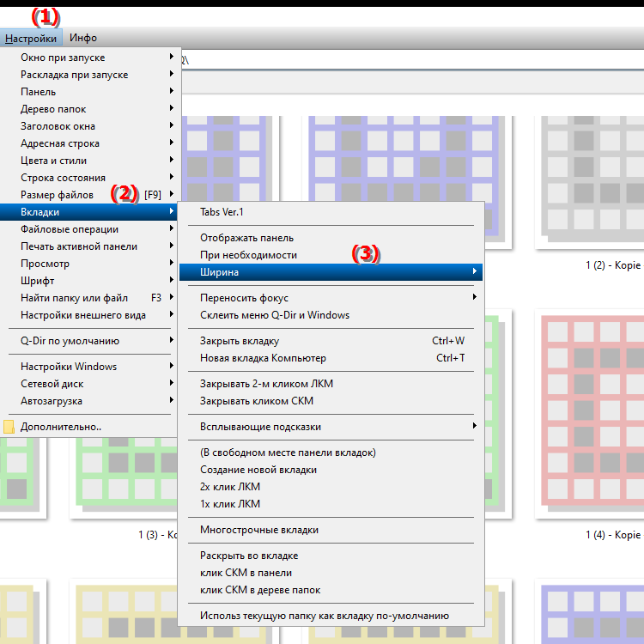644x644 pixels.
Task: Click arrow beside Переносить фокус
Action: tap(474, 297)
